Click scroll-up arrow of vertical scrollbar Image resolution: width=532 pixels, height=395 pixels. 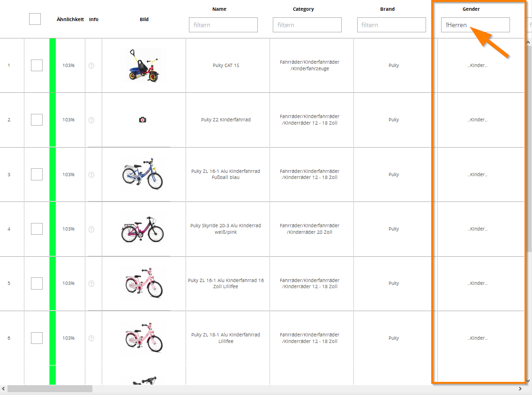528,42
